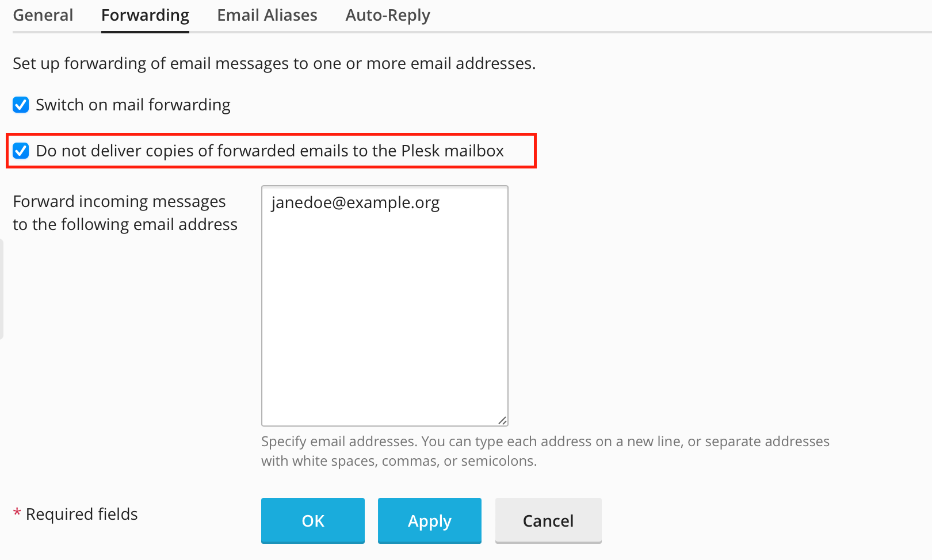Click the 'Do not deliver copies' label text
The height and width of the screenshot is (560, 932).
point(270,151)
